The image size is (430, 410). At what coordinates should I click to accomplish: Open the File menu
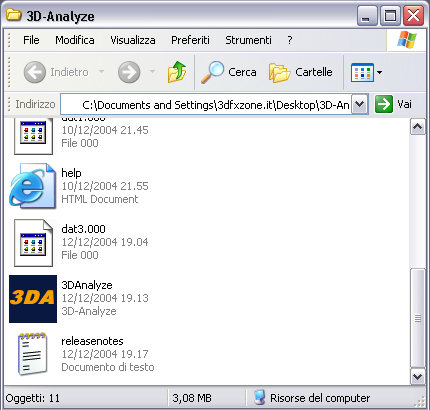31,40
